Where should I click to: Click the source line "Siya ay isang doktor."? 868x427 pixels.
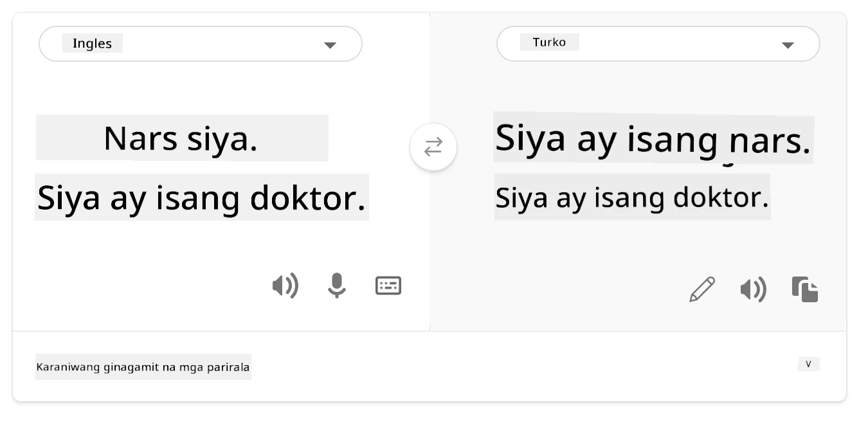(x=201, y=197)
